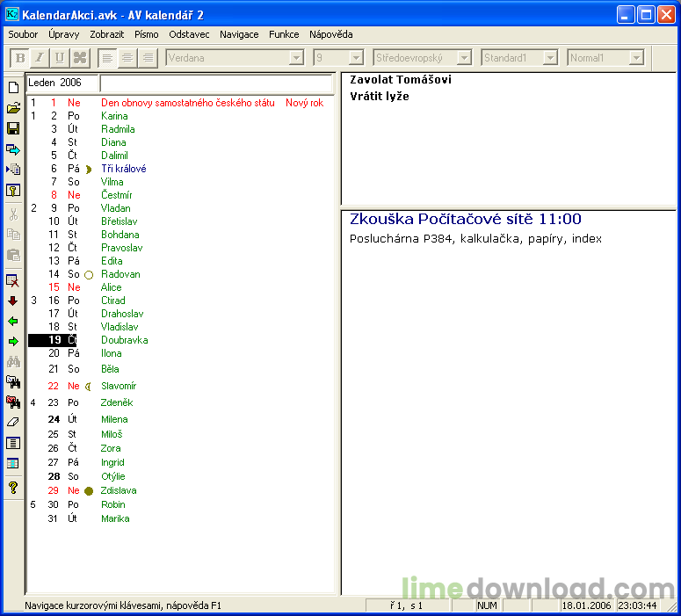
Task: Toggle italic formatting button
Action: (x=40, y=58)
